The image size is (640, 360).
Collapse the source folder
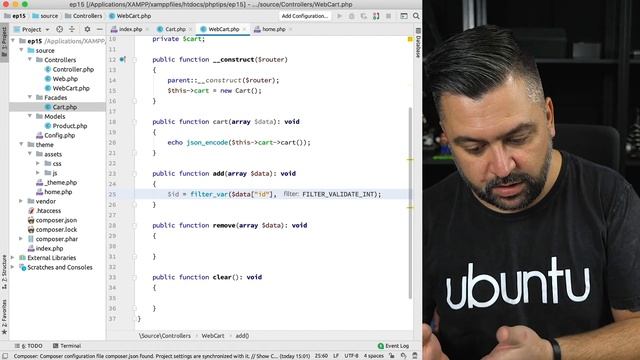point(22,50)
